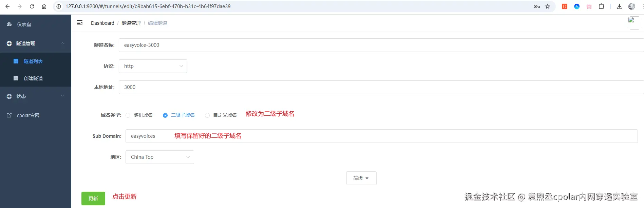Screen dimensions: 644x208
Task: Open user avatar in page header
Action: 634,23
